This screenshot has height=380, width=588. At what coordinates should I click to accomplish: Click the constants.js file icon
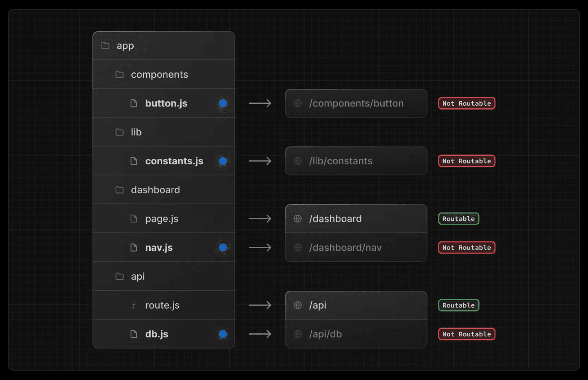[x=134, y=161]
